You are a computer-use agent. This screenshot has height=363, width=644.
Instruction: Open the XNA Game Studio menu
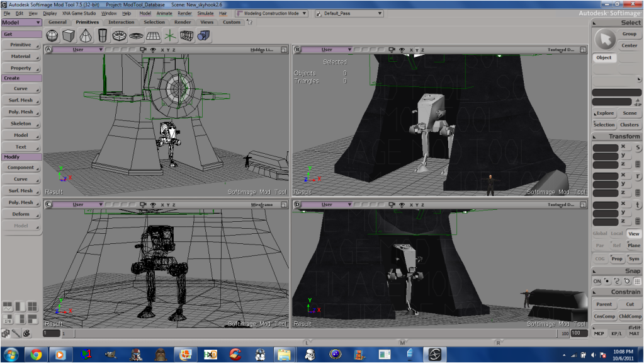point(79,14)
